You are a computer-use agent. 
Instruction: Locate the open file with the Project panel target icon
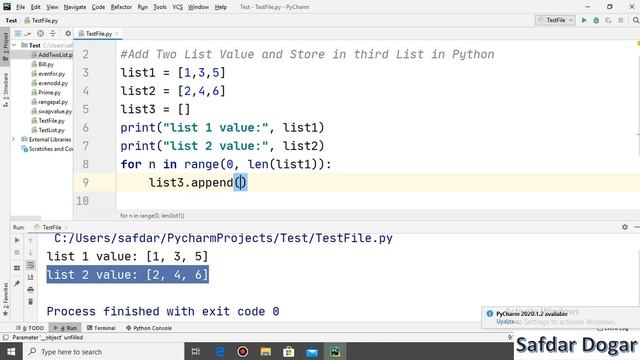click(40, 33)
